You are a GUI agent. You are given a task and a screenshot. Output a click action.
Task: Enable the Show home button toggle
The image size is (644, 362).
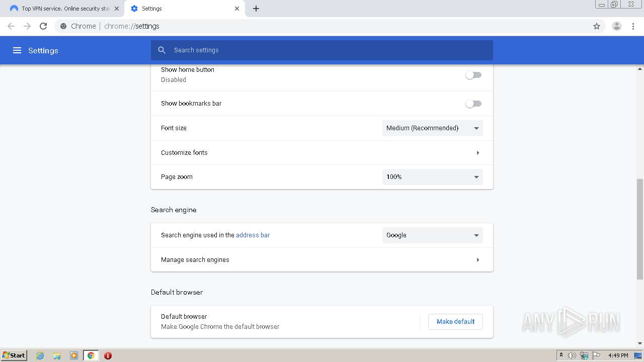click(x=473, y=75)
